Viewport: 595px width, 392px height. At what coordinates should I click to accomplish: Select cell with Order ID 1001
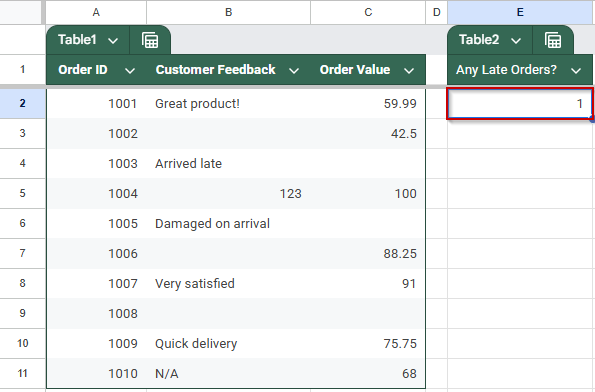click(x=96, y=104)
